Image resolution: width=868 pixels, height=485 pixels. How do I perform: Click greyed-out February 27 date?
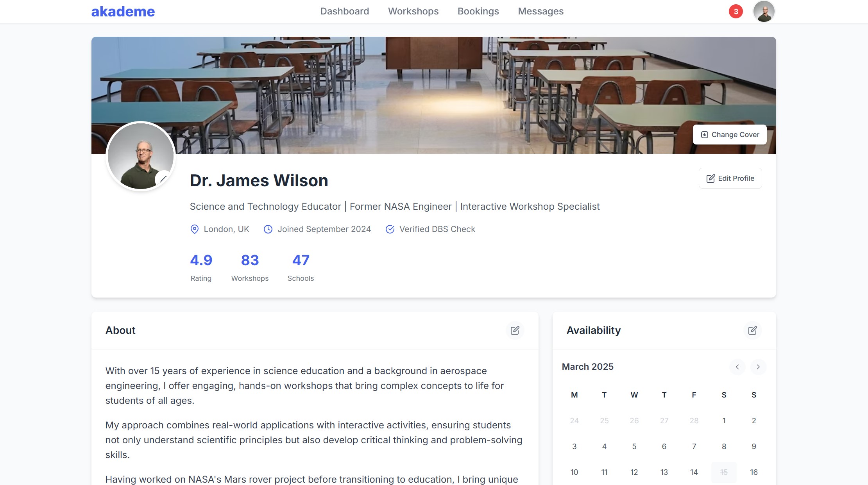(x=664, y=421)
